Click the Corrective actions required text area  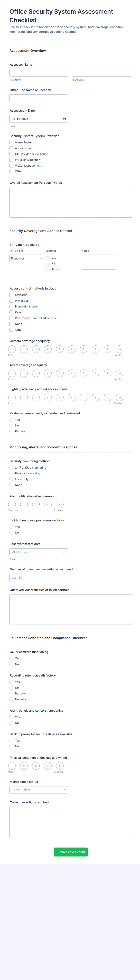click(71, 822)
